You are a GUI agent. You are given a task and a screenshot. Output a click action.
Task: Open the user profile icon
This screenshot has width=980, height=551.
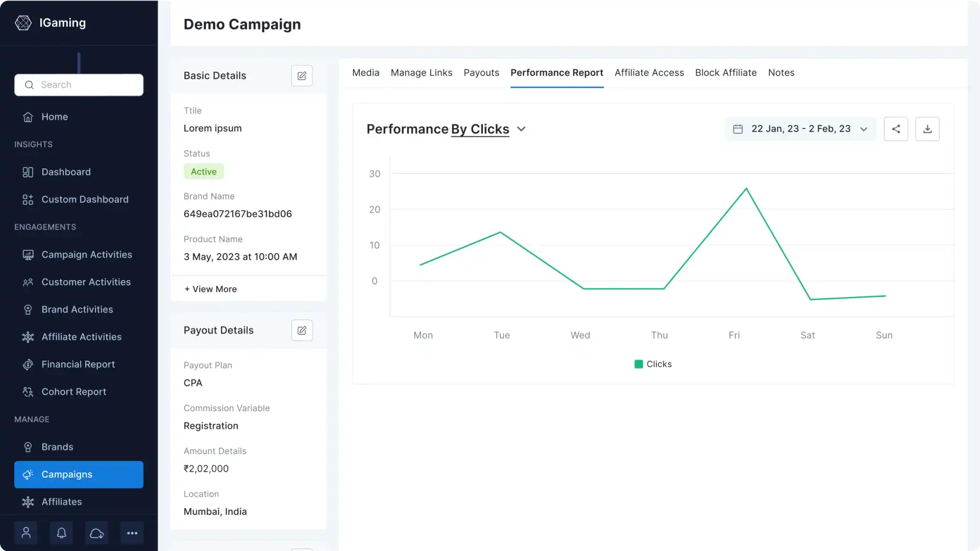coord(26,533)
